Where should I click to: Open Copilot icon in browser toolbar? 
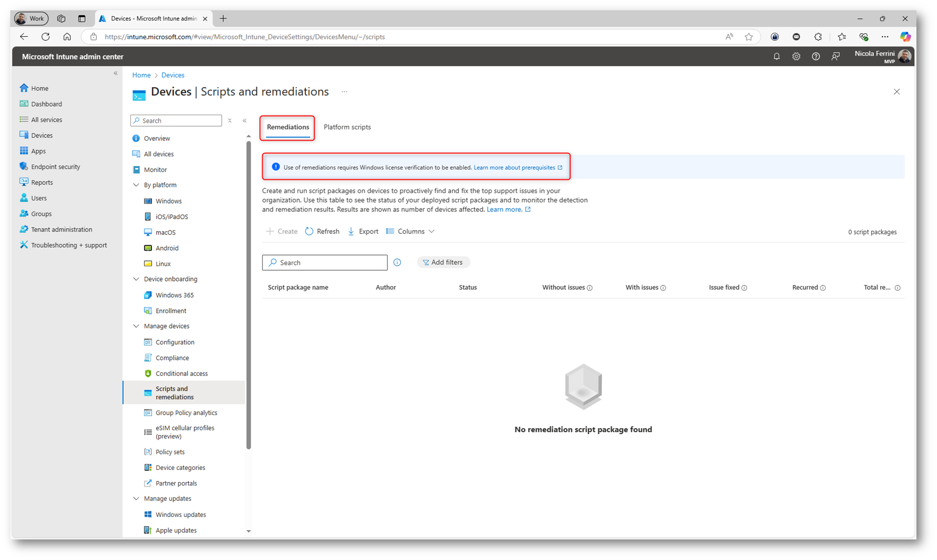click(905, 37)
